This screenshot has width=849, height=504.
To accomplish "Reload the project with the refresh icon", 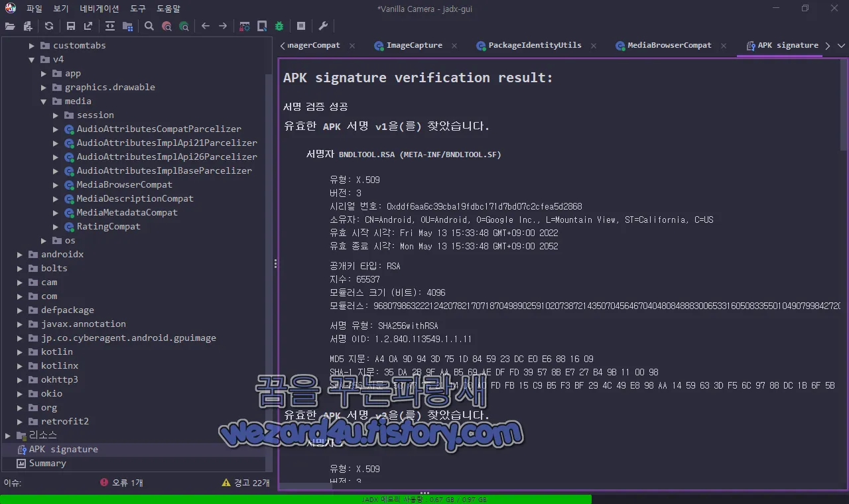I will (x=49, y=27).
